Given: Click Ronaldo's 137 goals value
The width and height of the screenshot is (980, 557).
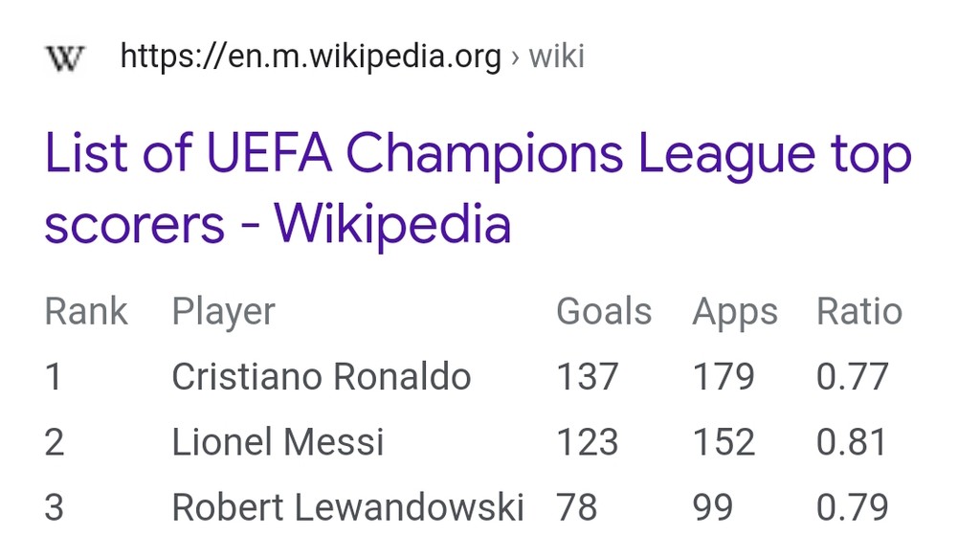Looking at the screenshot, I should [588, 377].
